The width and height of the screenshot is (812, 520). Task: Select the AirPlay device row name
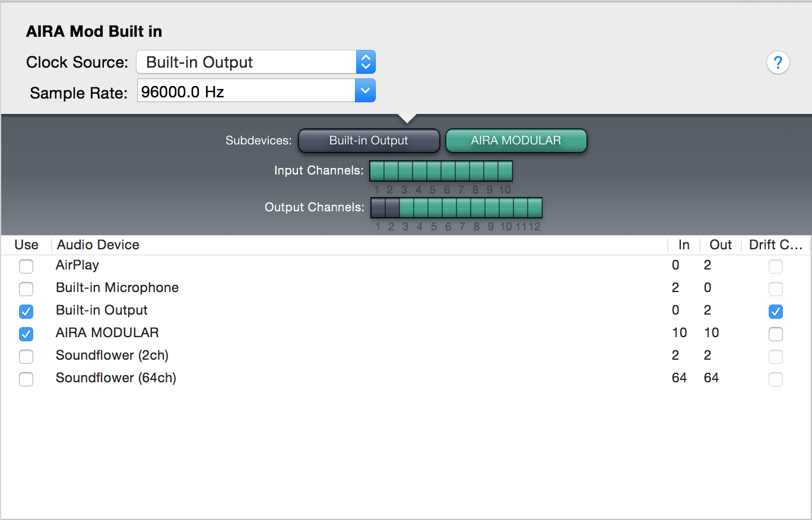tap(77, 265)
